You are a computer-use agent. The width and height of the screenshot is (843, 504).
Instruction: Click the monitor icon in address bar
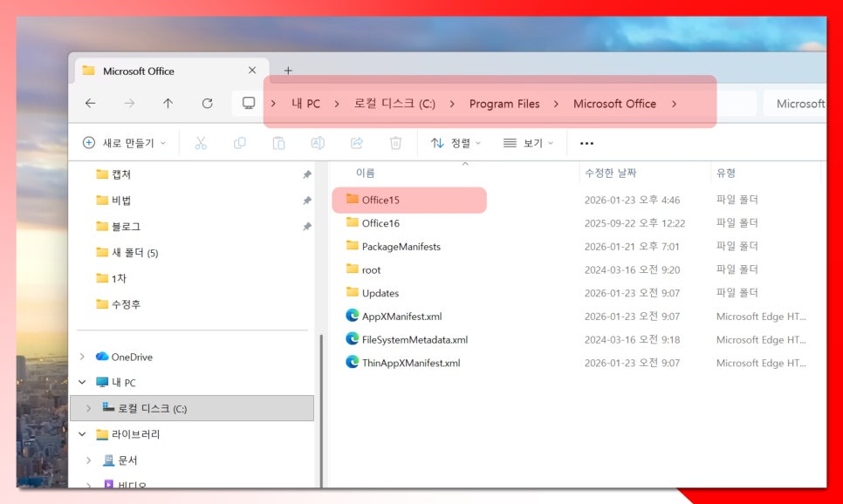click(x=249, y=103)
